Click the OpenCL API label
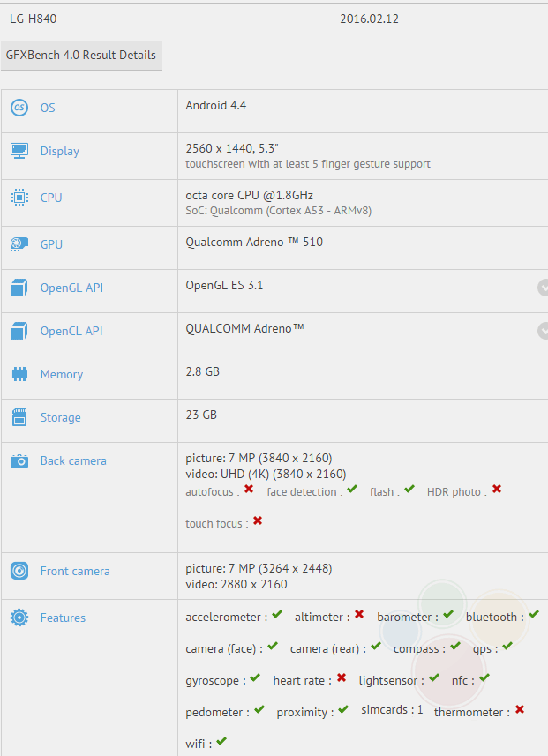 (71, 331)
